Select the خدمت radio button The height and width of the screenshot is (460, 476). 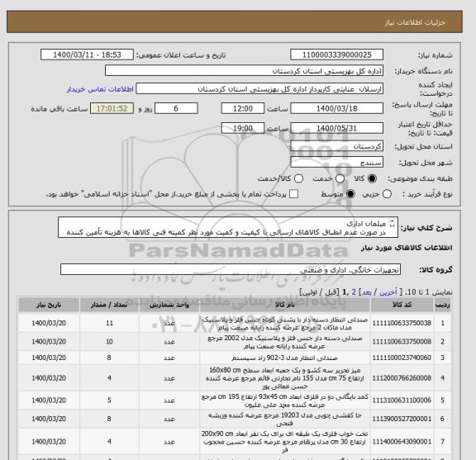point(340,178)
